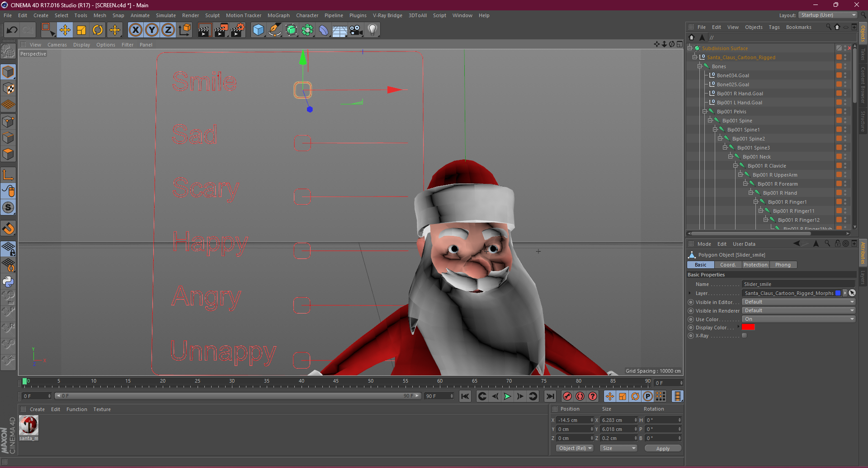Toggle X axis lock
Screen dimensions: 868x468
point(135,30)
